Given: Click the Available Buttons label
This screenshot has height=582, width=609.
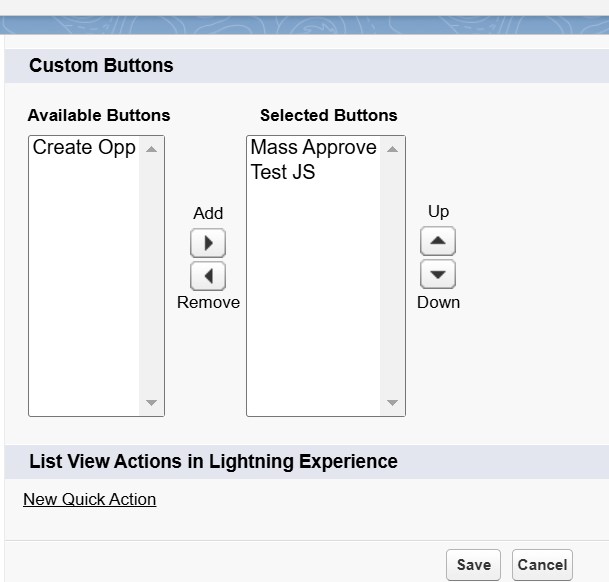Looking at the screenshot, I should [99, 115].
